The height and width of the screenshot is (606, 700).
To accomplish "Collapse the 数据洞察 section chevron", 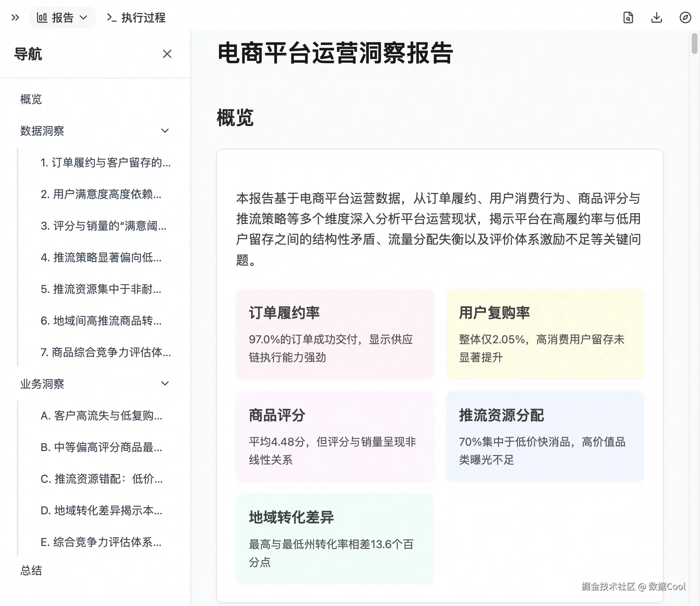I will 165,131.
